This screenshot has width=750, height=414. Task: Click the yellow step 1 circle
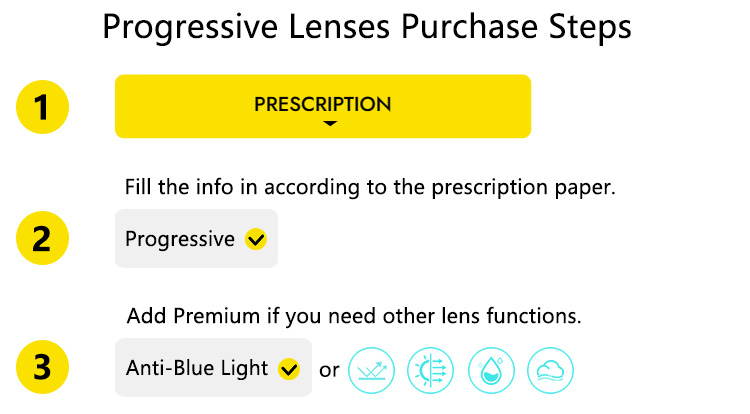pos(43,107)
